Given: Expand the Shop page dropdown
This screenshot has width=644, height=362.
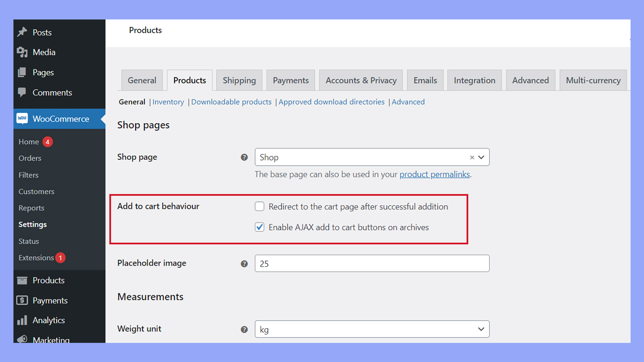Looking at the screenshot, I should [x=482, y=157].
